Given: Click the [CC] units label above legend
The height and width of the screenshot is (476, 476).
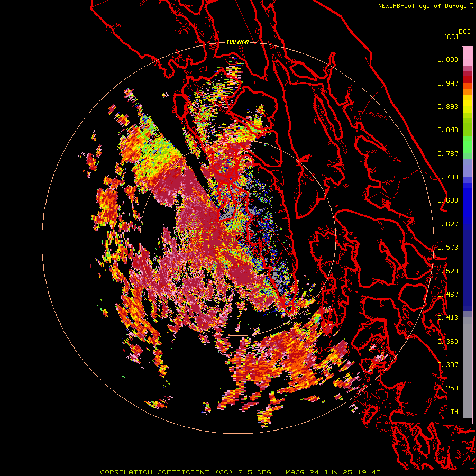Looking at the screenshot, I should point(451,36).
